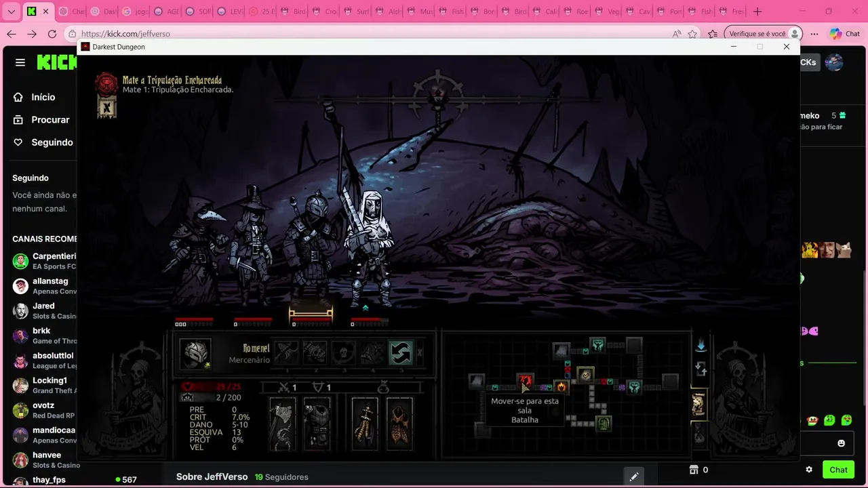Open allanstag recommended channel

click(44, 286)
